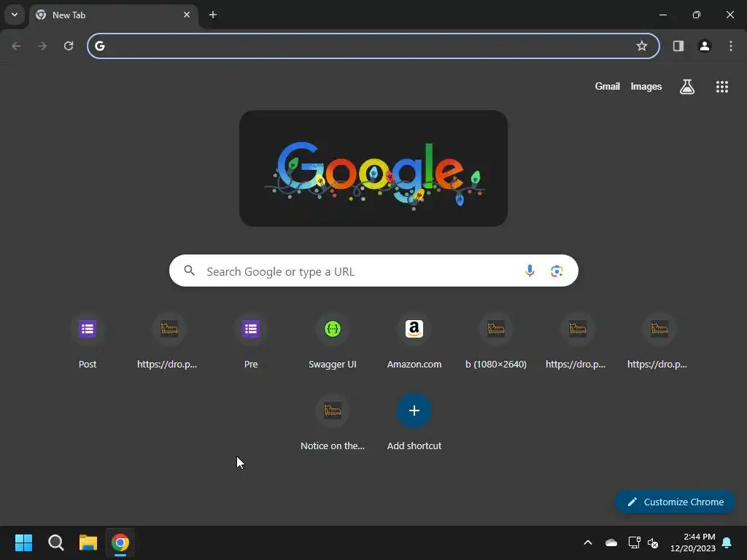Start voice search with microphone
Viewport: 747px width, 560px height.
coord(530,271)
